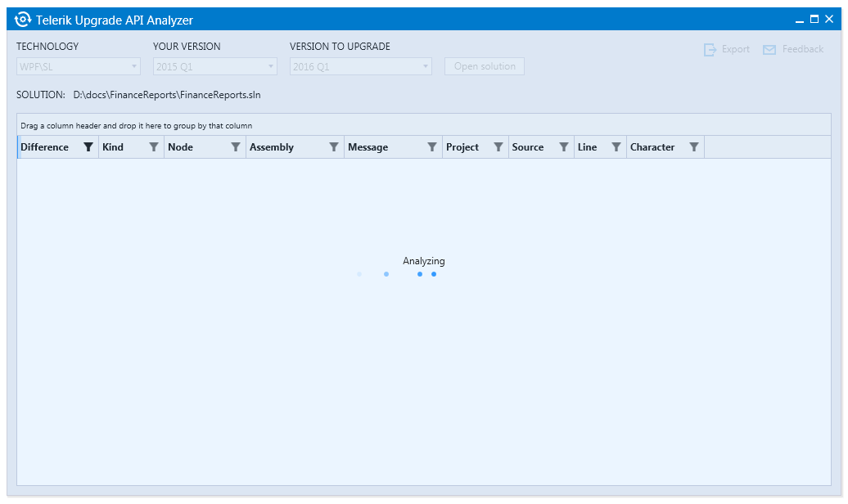The width and height of the screenshot is (848, 504).
Task: Sort by the Project column header
Action: tap(462, 147)
